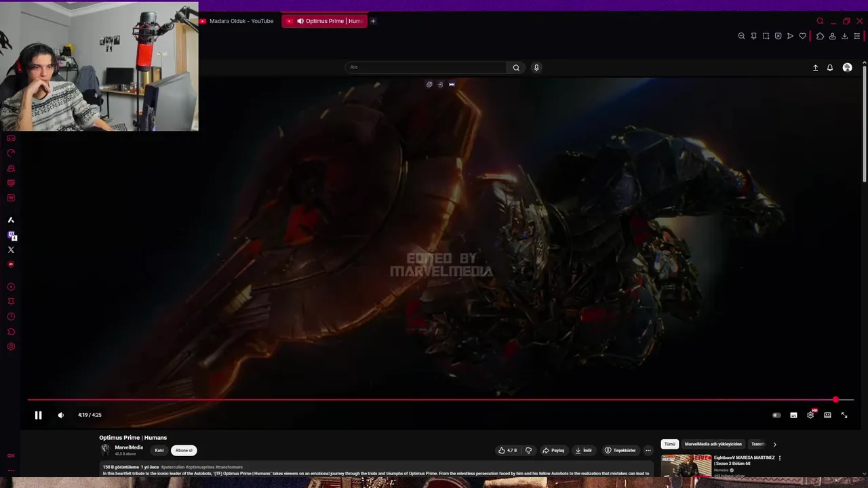Click the Paylaş share button
This screenshot has width=868, height=488.
553,450
